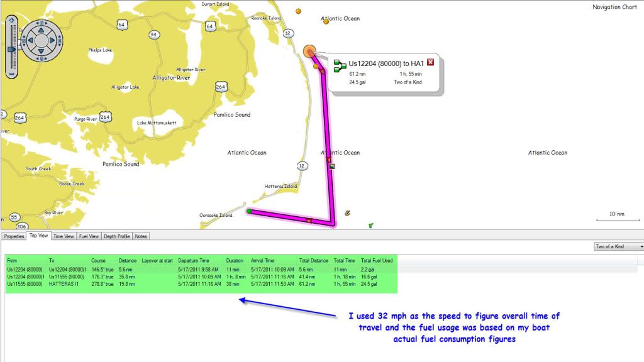The height and width of the screenshot is (362, 644).
Task: Click the green start waypoint near Ocracoke Island
Action: [250, 212]
